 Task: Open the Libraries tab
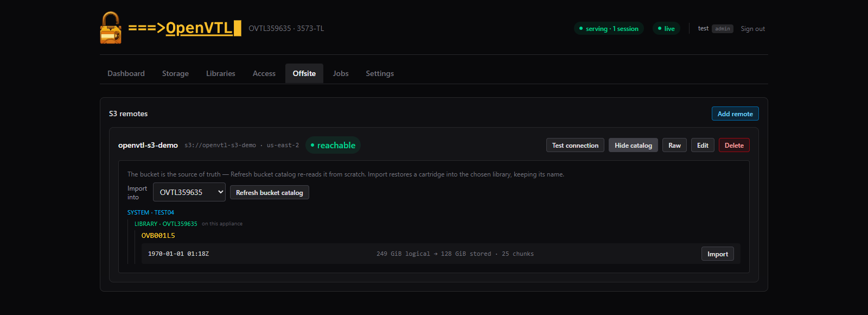click(221, 73)
